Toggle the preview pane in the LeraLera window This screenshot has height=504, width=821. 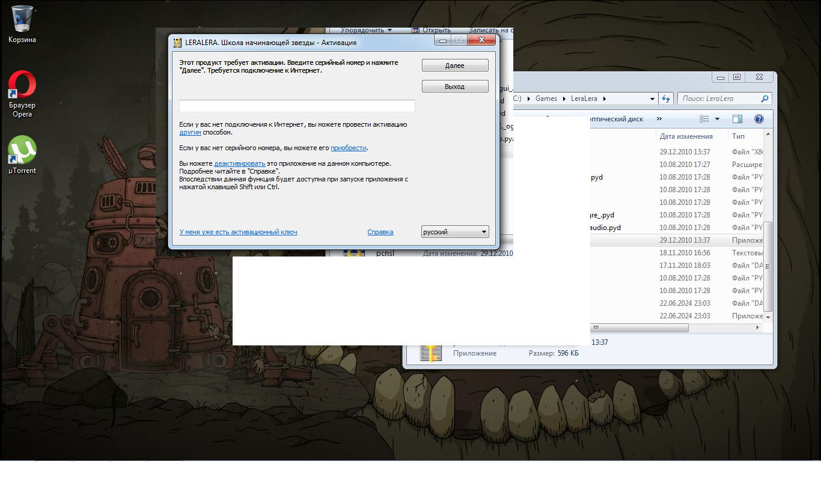[737, 119]
